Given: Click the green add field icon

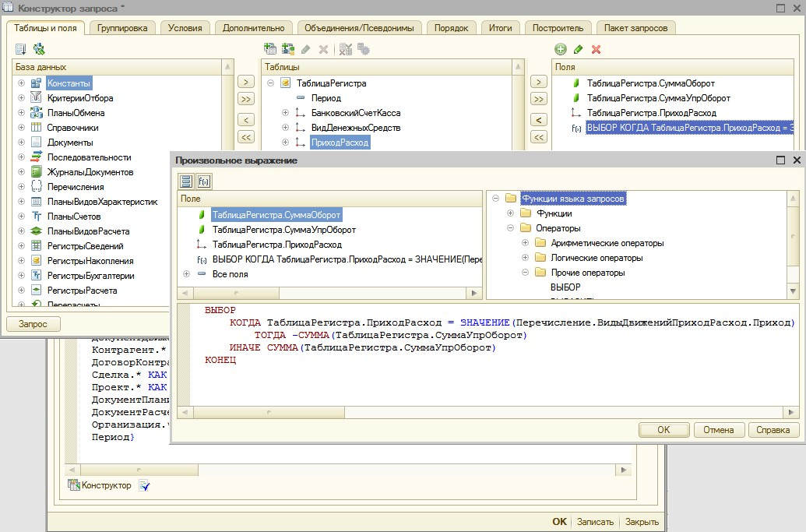Looking at the screenshot, I should pyautogui.click(x=560, y=49).
